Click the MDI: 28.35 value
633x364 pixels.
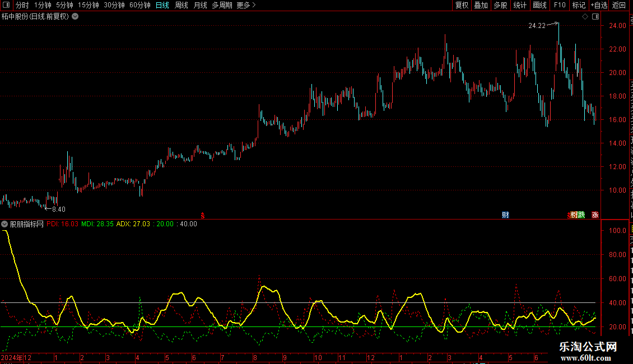coord(97,224)
